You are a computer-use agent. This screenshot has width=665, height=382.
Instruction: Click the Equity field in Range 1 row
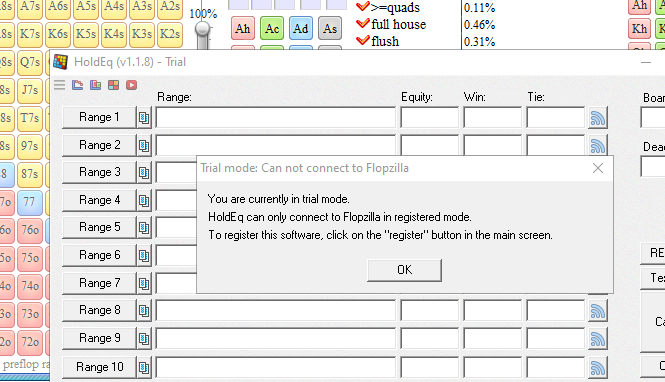pos(430,117)
